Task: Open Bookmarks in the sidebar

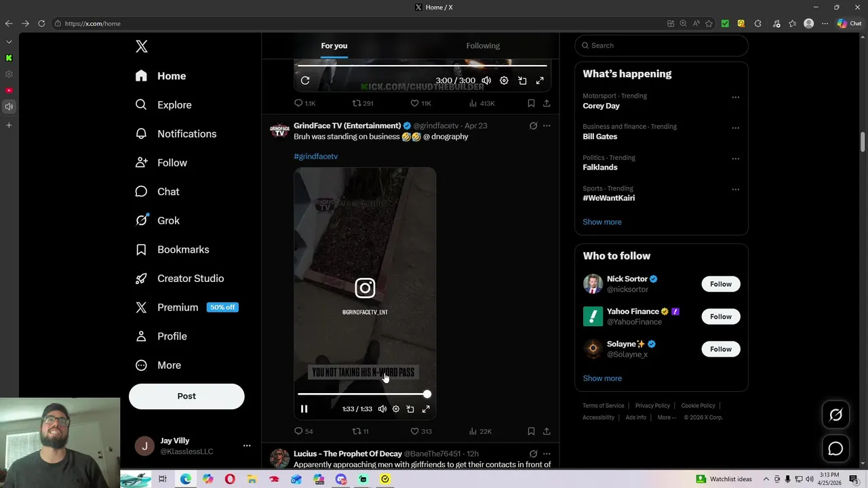Action: point(172,249)
